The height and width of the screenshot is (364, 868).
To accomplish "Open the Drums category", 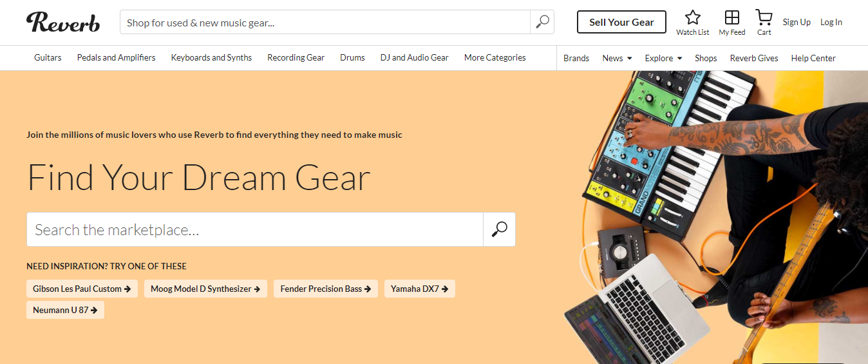I will pos(352,57).
